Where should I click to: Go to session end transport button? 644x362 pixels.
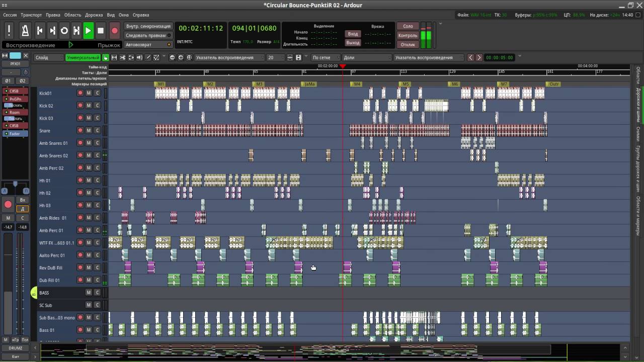(52, 31)
